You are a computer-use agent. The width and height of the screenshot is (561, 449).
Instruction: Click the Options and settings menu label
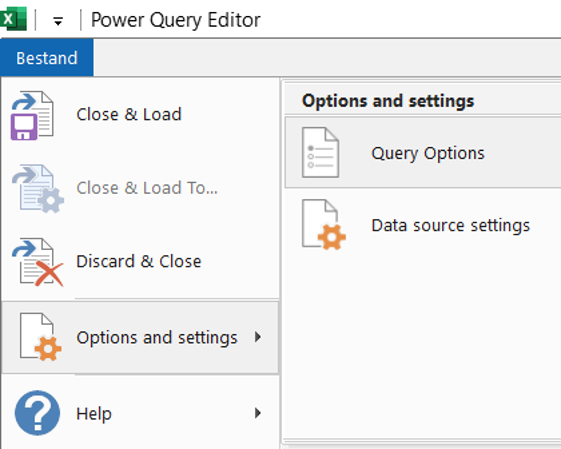[x=157, y=338]
